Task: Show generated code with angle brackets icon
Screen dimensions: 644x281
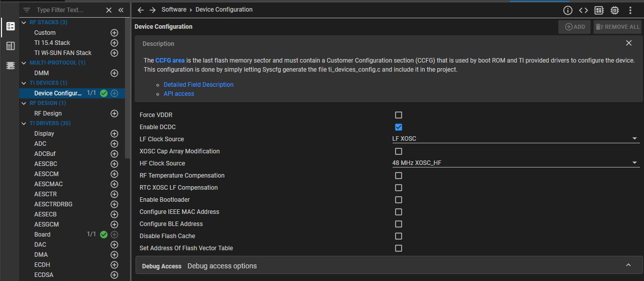Action: click(x=583, y=10)
